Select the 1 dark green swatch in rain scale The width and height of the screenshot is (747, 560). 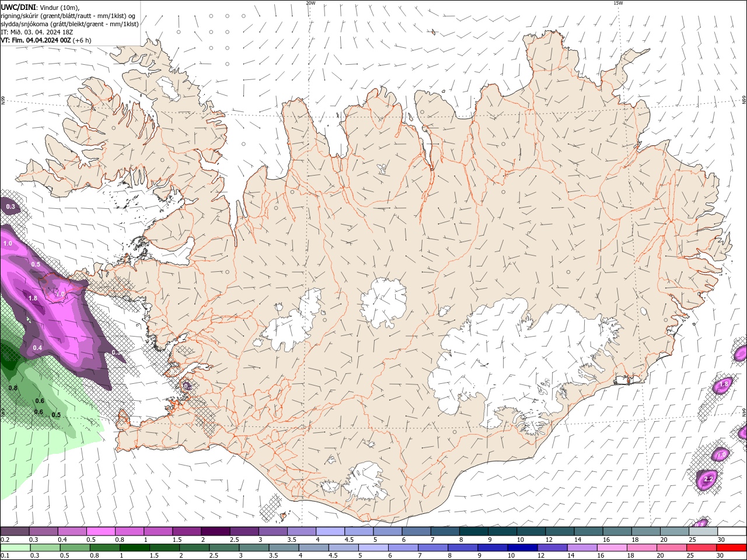tap(135, 548)
